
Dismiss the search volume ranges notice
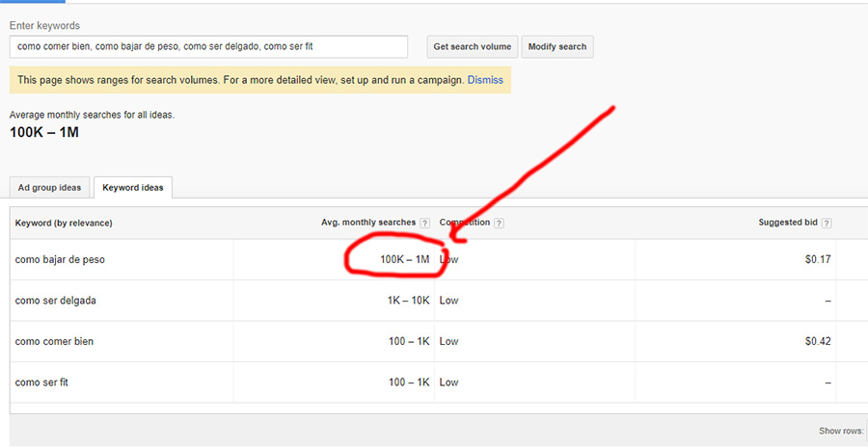coord(485,80)
